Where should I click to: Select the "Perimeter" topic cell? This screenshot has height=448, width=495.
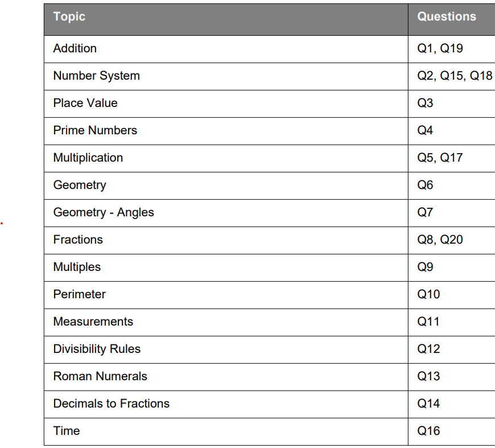79,294
